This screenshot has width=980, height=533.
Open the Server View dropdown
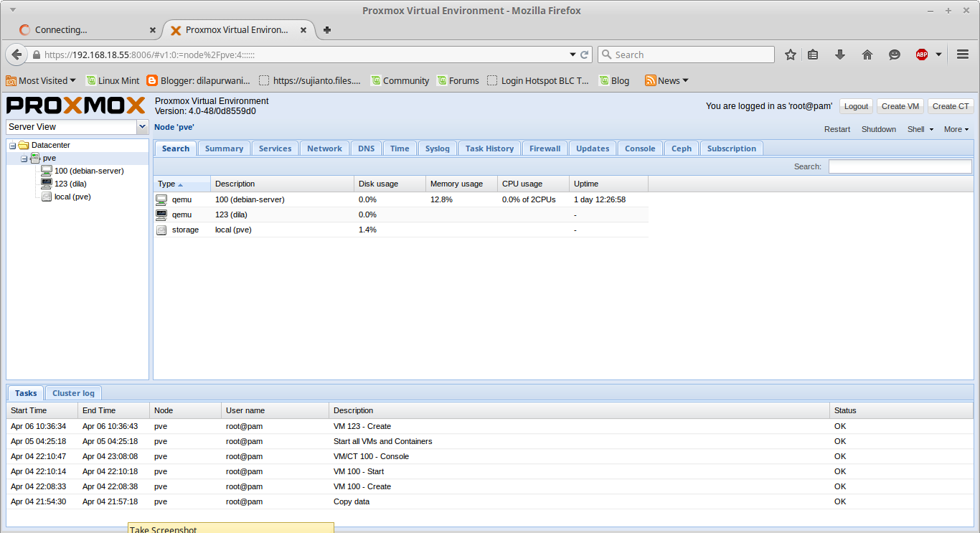pyautogui.click(x=142, y=127)
